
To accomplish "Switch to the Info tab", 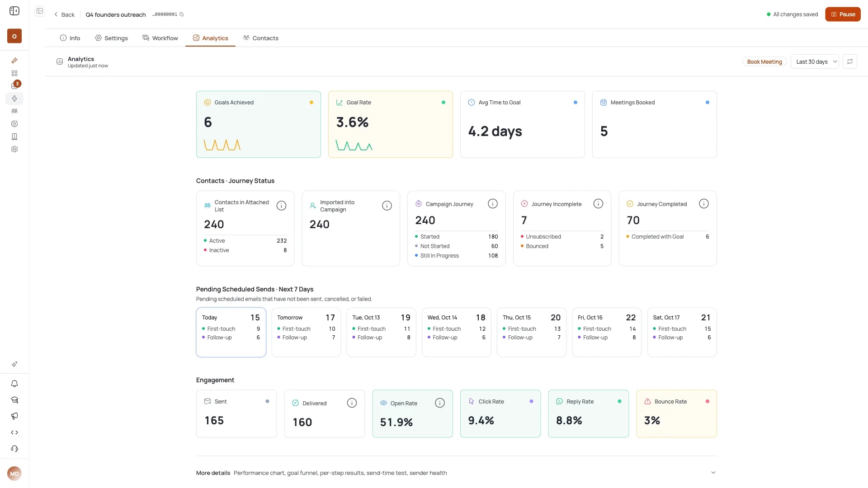I will [70, 38].
